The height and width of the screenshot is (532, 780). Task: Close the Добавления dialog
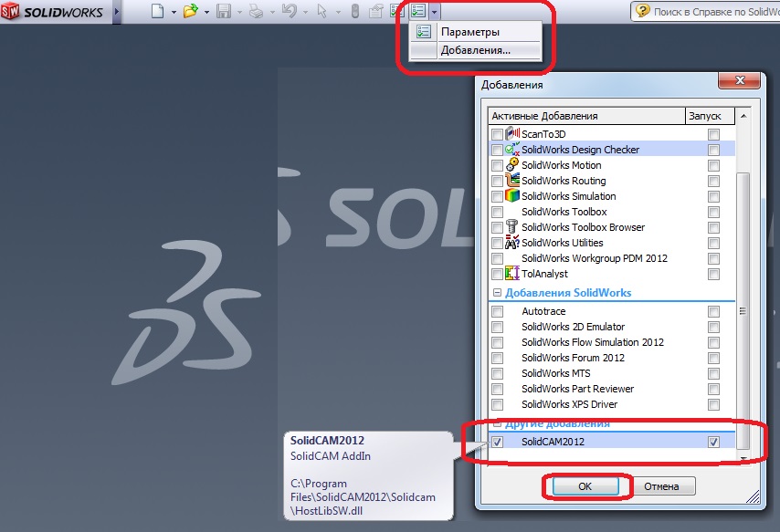[x=740, y=80]
